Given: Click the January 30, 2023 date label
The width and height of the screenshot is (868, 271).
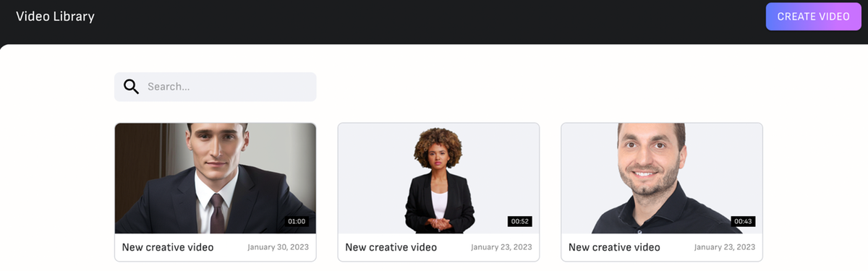Looking at the screenshot, I should [278, 247].
